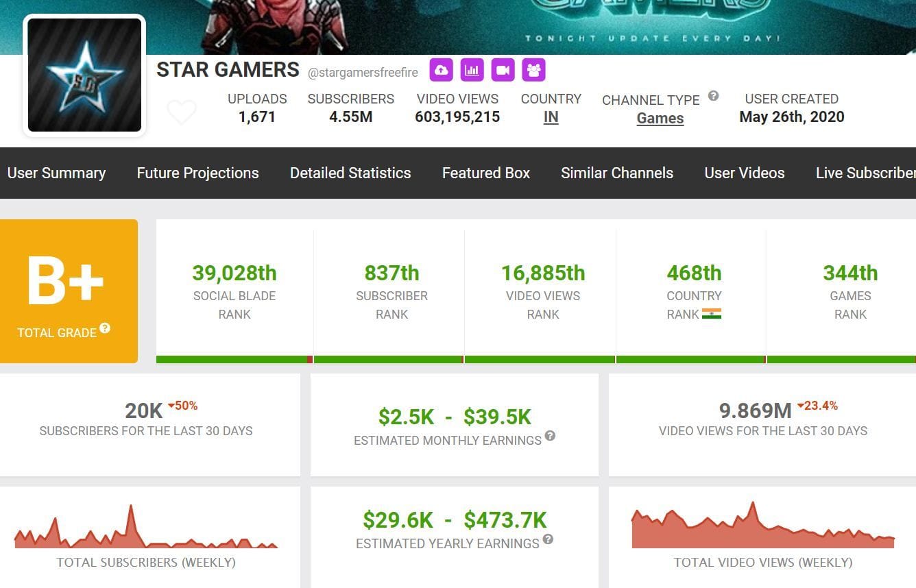
Task: Click the Channel Type question mark icon
Action: [713, 95]
